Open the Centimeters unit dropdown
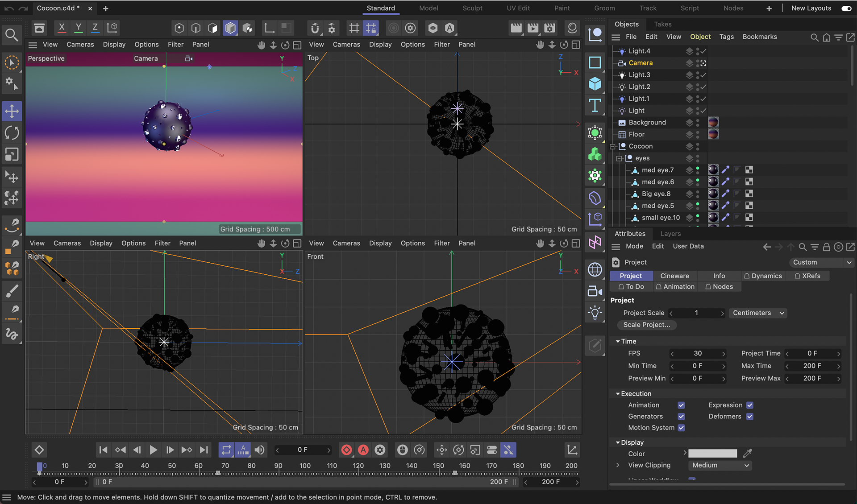 (x=758, y=313)
